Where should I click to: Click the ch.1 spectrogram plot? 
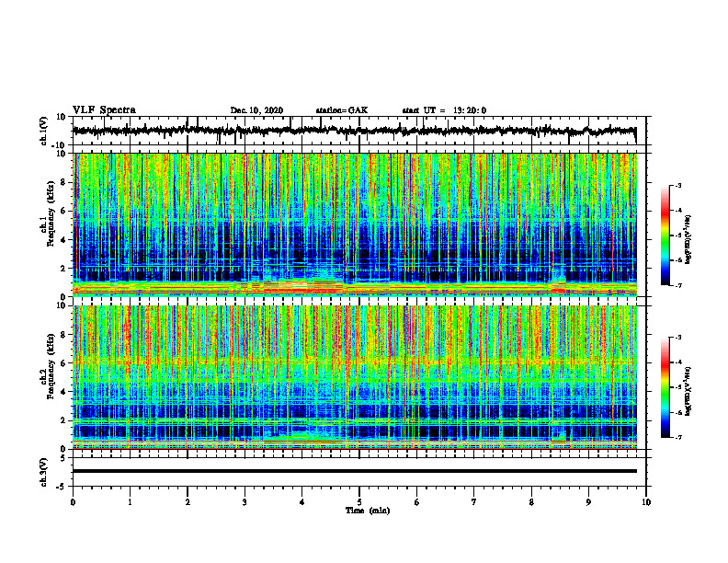pyautogui.click(x=355, y=224)
